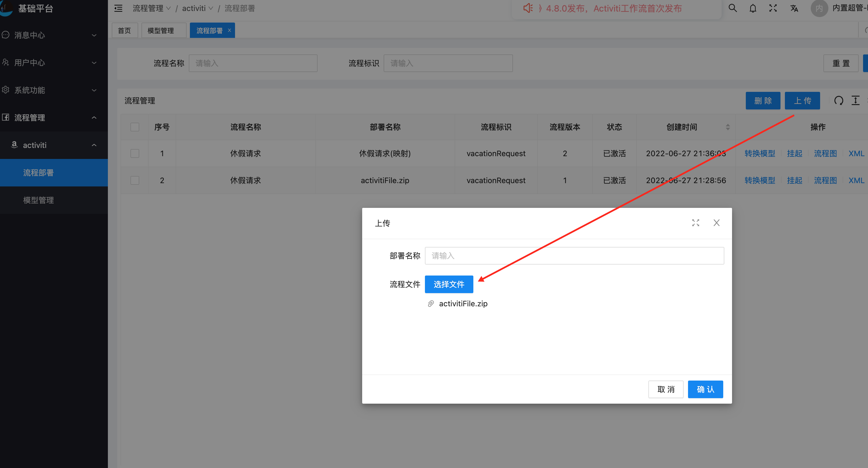The width and height of the screenshot is (868, 468).
Task: Click the table density height icon
Action: click(856, 100)
